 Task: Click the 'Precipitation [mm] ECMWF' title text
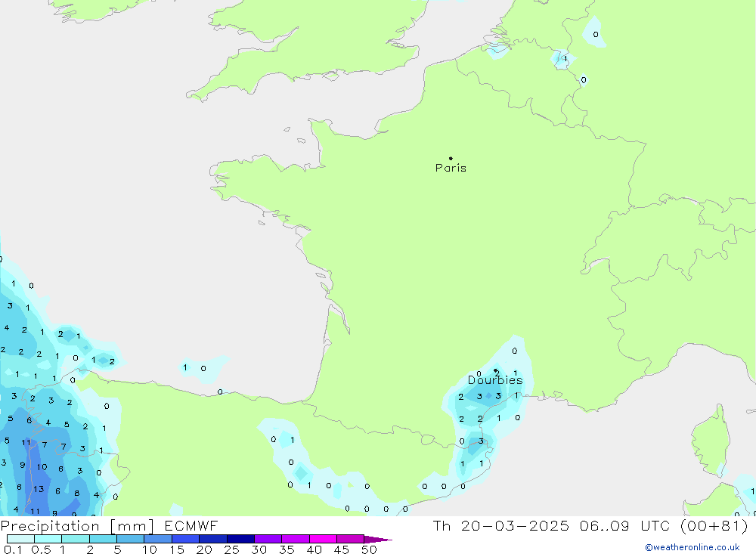pyautogui.click(x=110, y=525)
